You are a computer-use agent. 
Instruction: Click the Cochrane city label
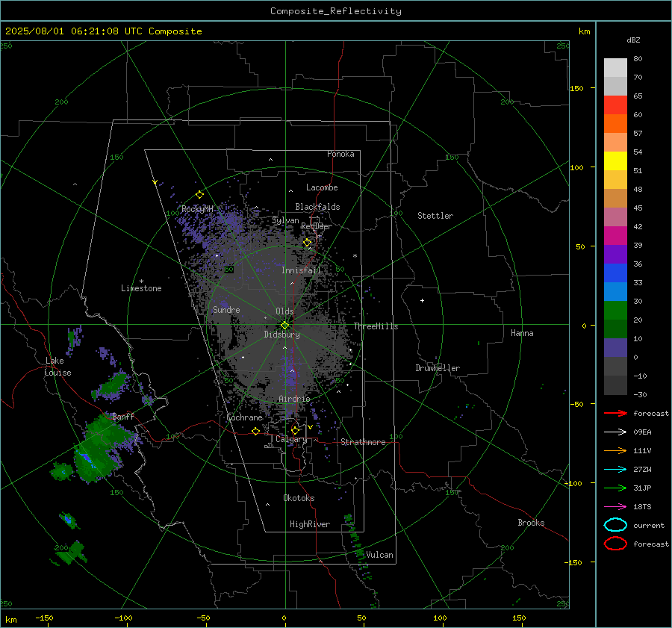pyautogui.click(x=244, y=417)
